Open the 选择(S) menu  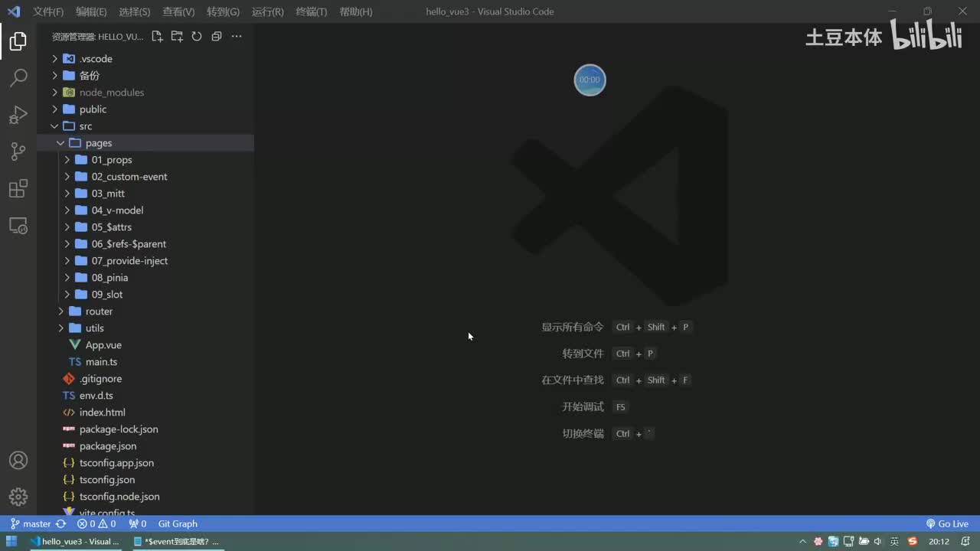[135, 11]
